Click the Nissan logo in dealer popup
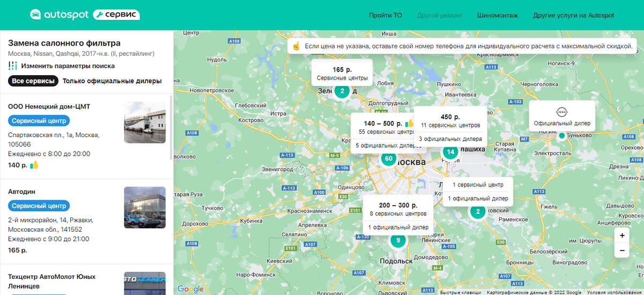The image size is (644, 295). (562, 111)
